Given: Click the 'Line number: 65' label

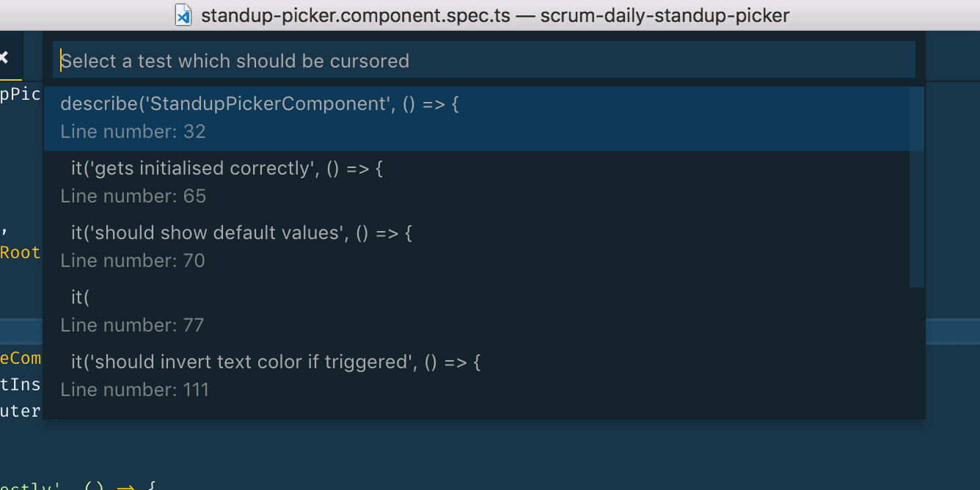Looking at the screenshot, I should pyautogui.click(x=133, y=196).
